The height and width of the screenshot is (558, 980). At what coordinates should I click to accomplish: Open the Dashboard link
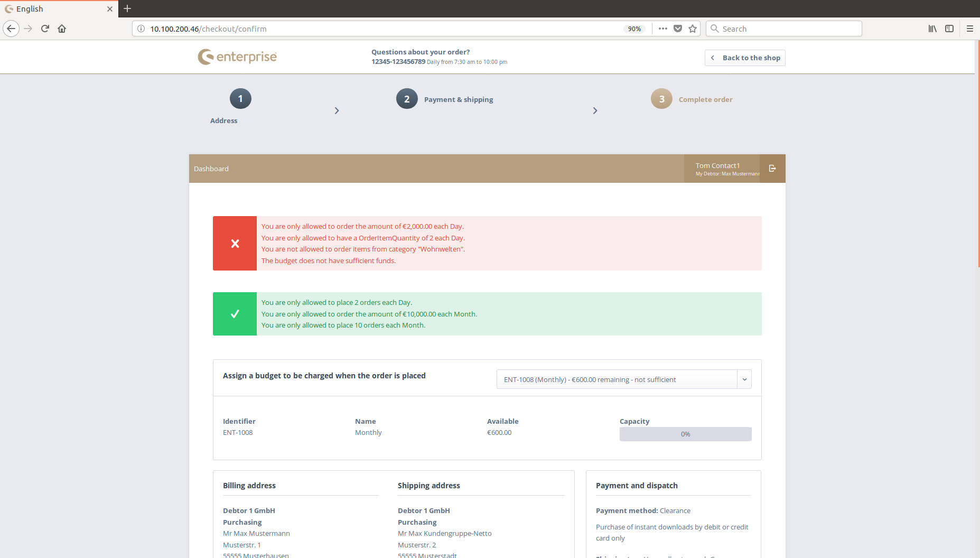(x=211, y=169)
